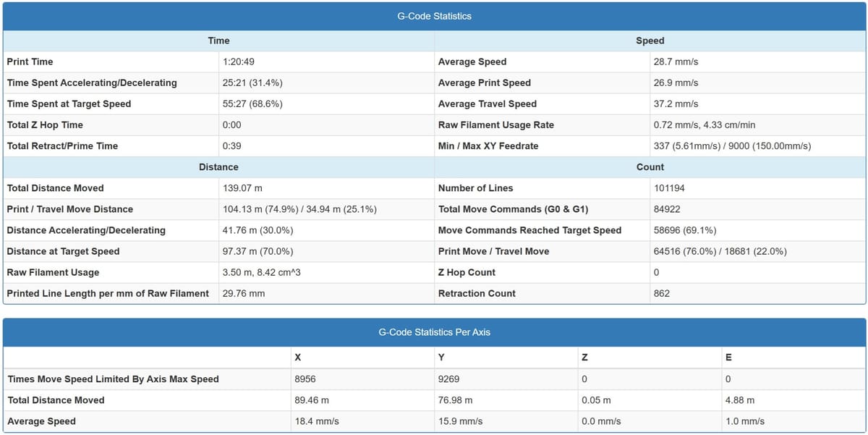868x435 pixels.
Task: Click the Total Distance Moved label in Distance section
Action: (x=55, y=187)
